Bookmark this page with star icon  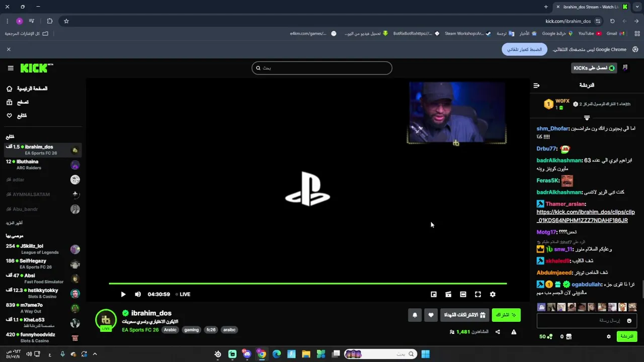[x=66, y=21]
